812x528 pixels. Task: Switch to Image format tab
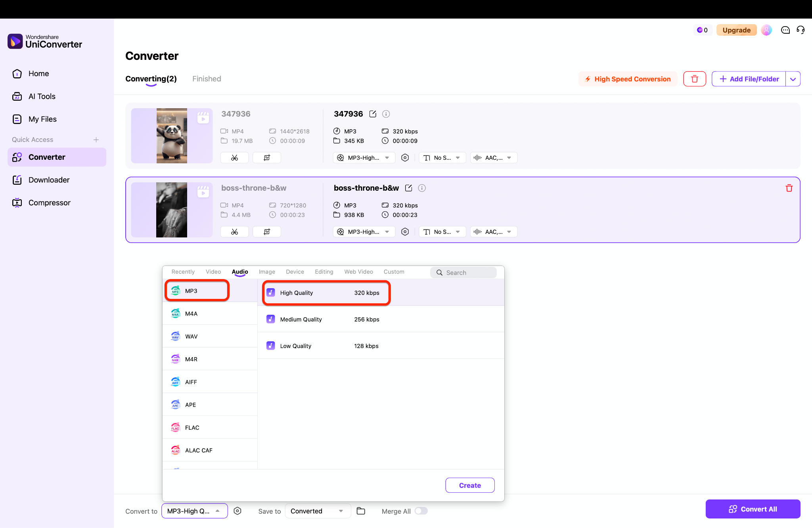[267, 272]
